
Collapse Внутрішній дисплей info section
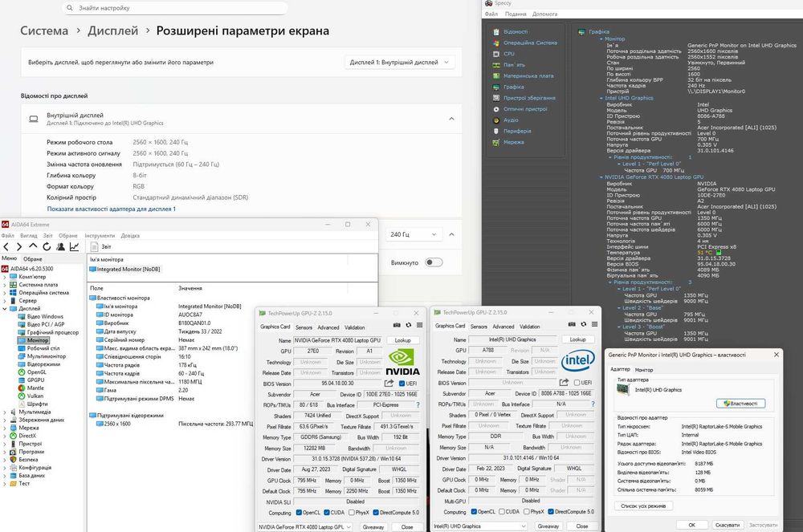(x=451, y=119)
